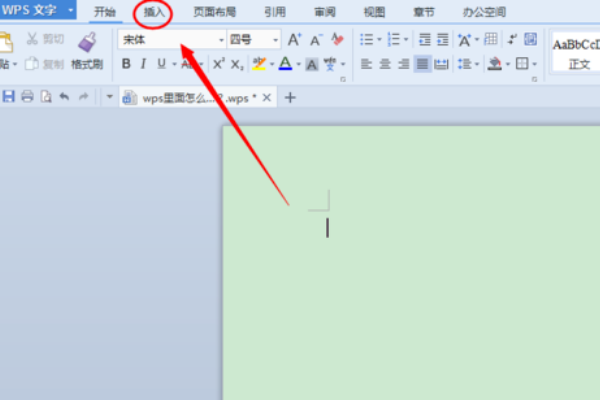
Task: Click the Format Painter brush icon
Action: tap(87, 42)
